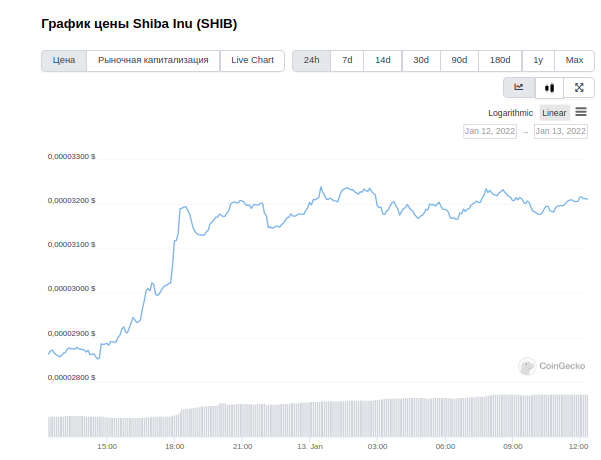This screenshot has width=601, height=460.
Task: Choose the 30d time range
Action: 421,61
